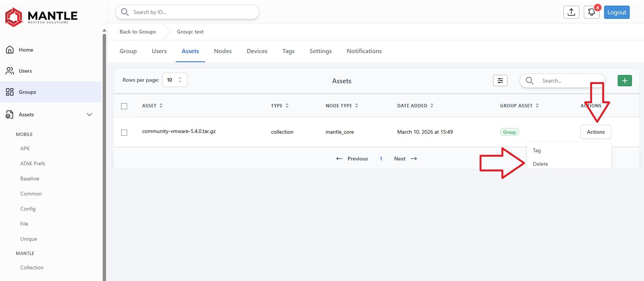644x281 pixels.
Task: Click the Previous pagination link
Action: (352, 159)
